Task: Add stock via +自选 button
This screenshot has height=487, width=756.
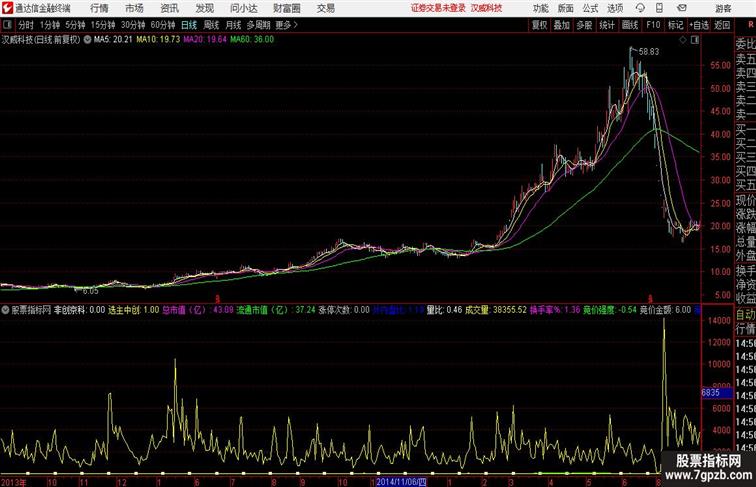Action: point(699,25)
